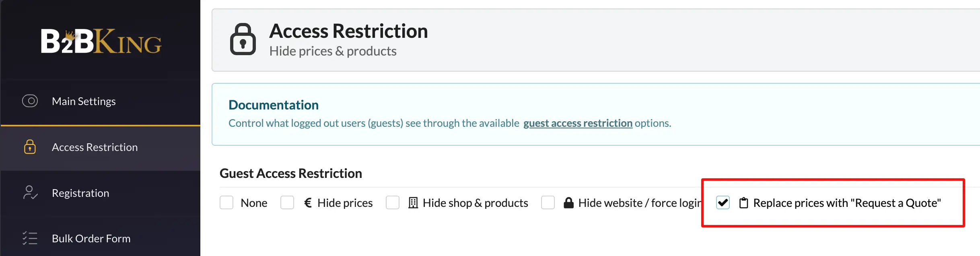Viewport: 980px width, 256px height.
Task: Enable the Hide prices checkbox
Action: click(287, 202)
